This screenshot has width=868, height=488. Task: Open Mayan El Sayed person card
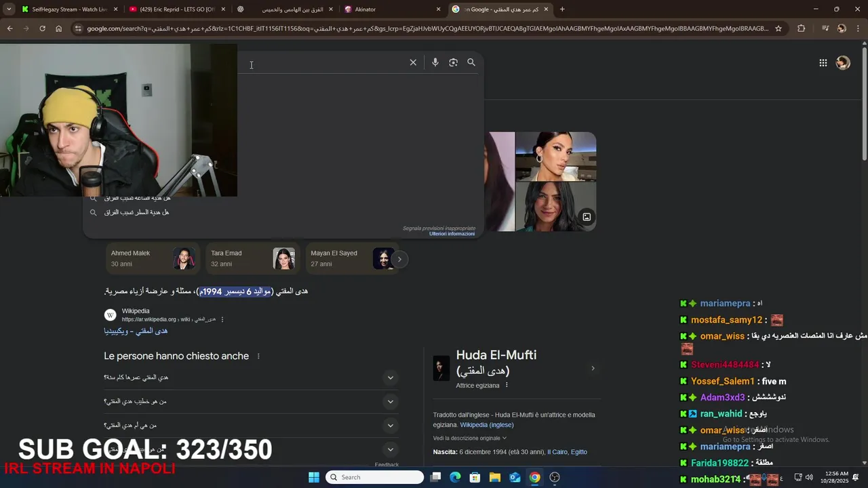(x=353, y=258)
